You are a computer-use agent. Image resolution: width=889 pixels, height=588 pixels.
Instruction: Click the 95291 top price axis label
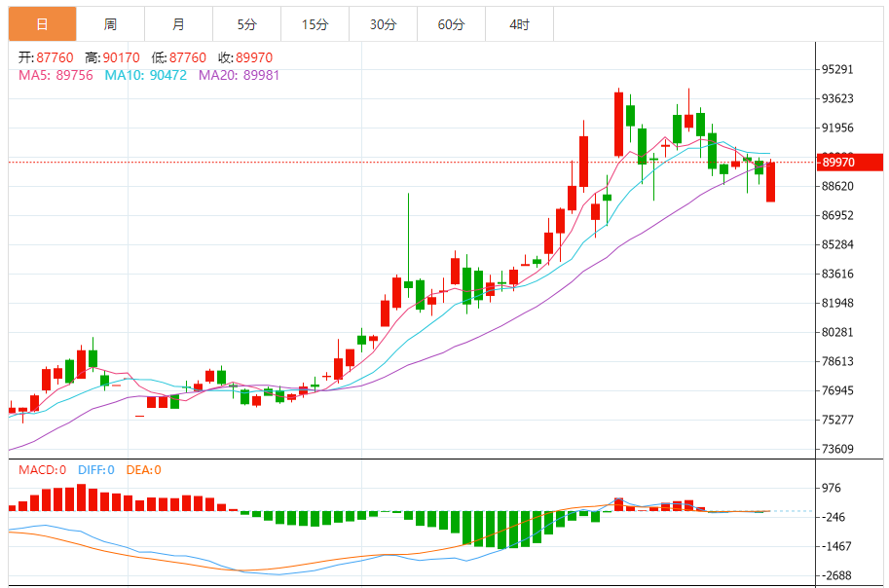837,69
